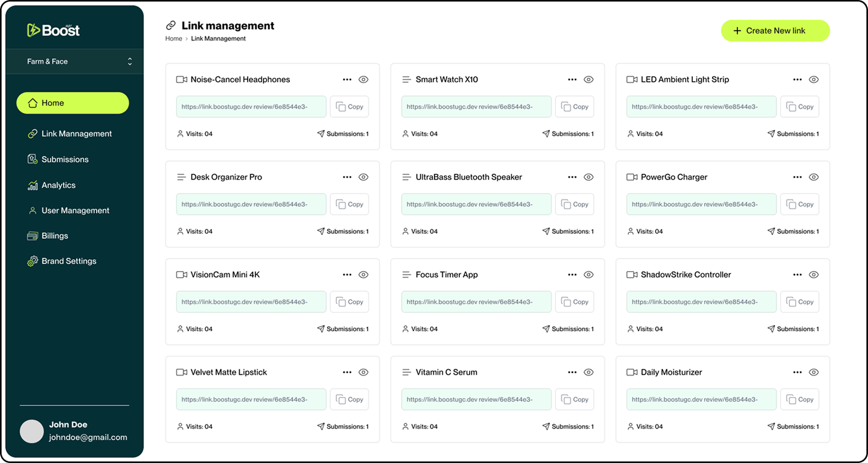Toggle the eye icon on Desk Organizer Pro
This screenshot has height=463, width=868.
(363, 177)
